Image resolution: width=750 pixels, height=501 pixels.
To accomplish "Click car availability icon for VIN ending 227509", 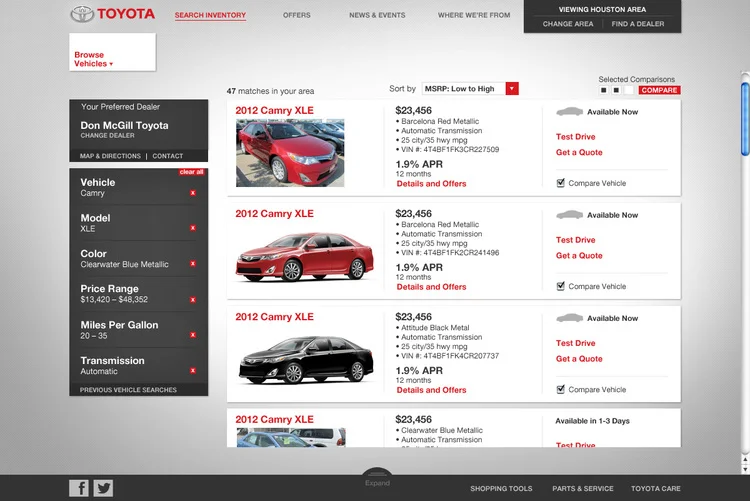I will (570, 112).
